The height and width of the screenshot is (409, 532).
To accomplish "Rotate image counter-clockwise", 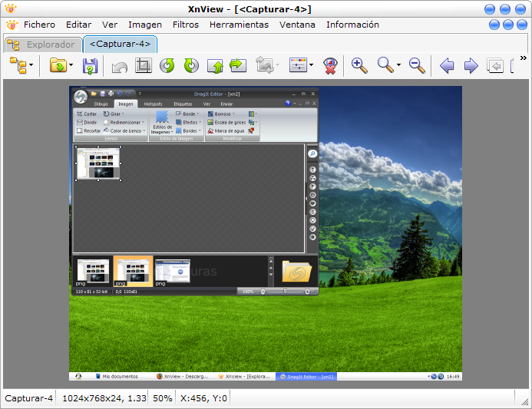I will pos(167,66).
